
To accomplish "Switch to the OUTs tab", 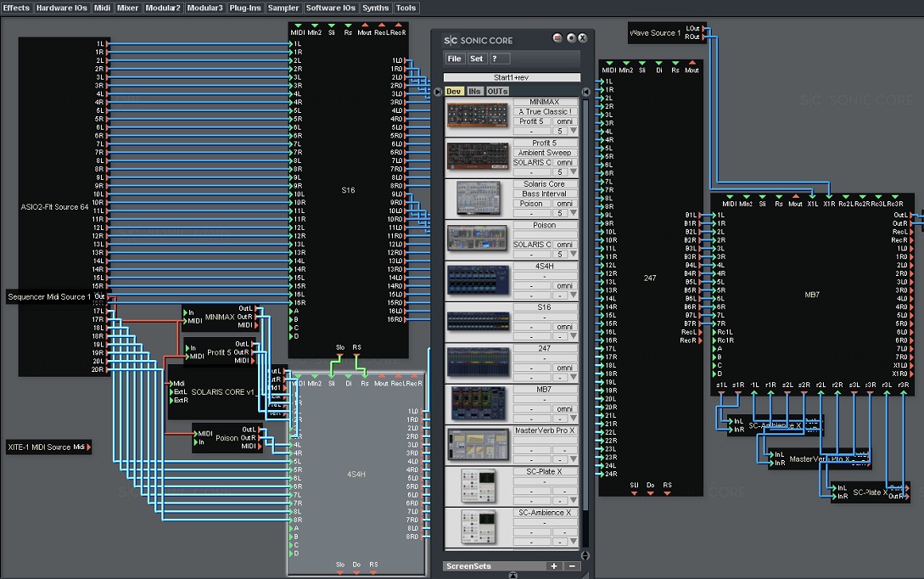I will click(x=497, y=92).
